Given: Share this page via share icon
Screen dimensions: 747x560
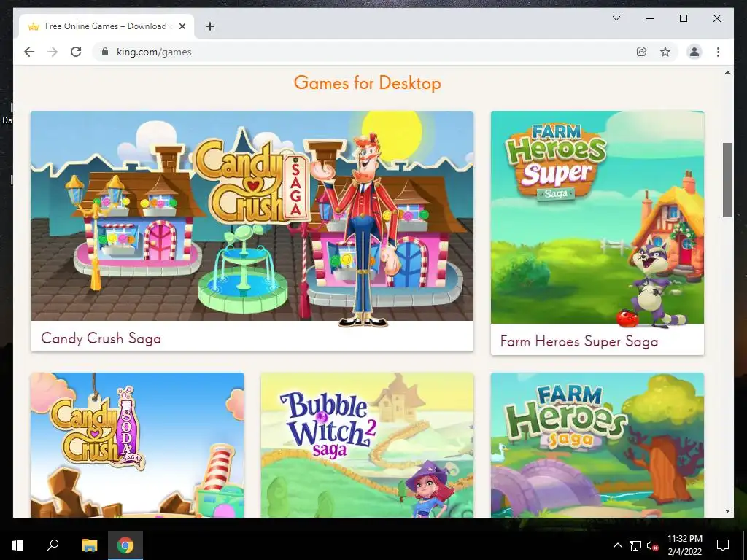Looking at the screenshot, I should [642, 52].
